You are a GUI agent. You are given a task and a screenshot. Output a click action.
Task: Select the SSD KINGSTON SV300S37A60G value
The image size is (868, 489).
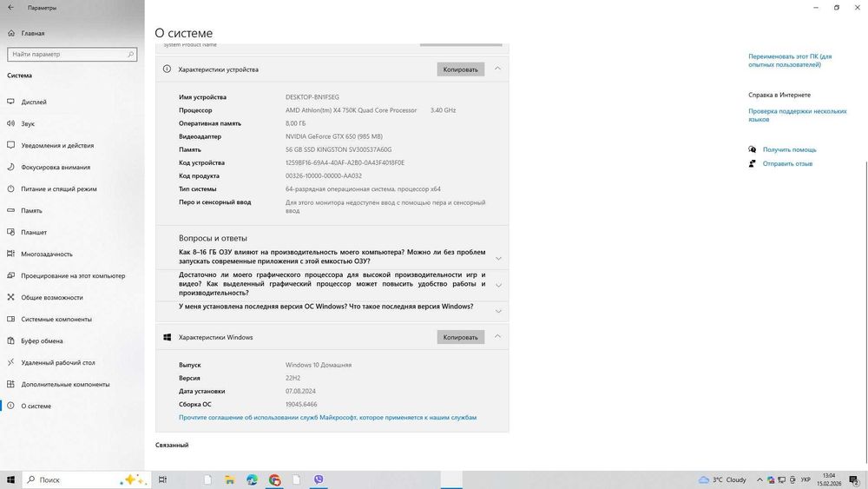coord(339,149)
